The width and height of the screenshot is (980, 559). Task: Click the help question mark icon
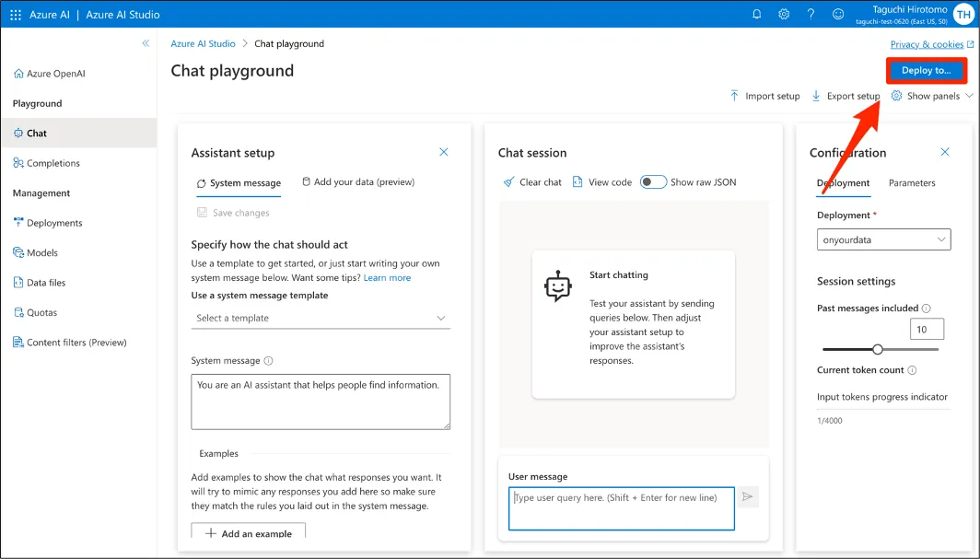point(811,15)
